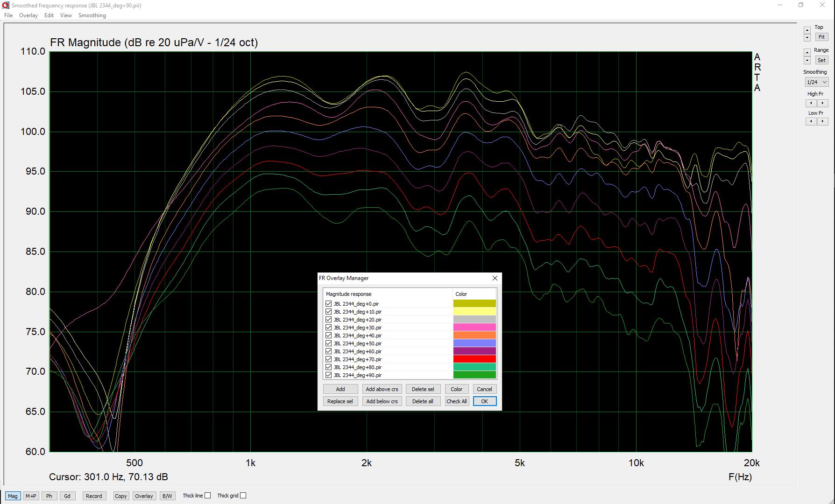Image resolution: width=835 pixels, height=504 pixels.
Task: Enable the Thick line checkbox
Action: tap(208, 496)
